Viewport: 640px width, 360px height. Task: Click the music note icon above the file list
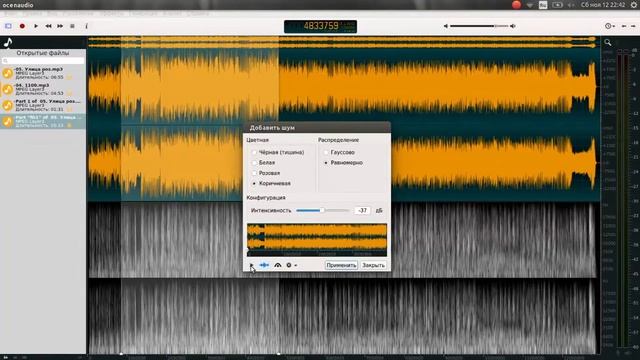pos(8,42)
